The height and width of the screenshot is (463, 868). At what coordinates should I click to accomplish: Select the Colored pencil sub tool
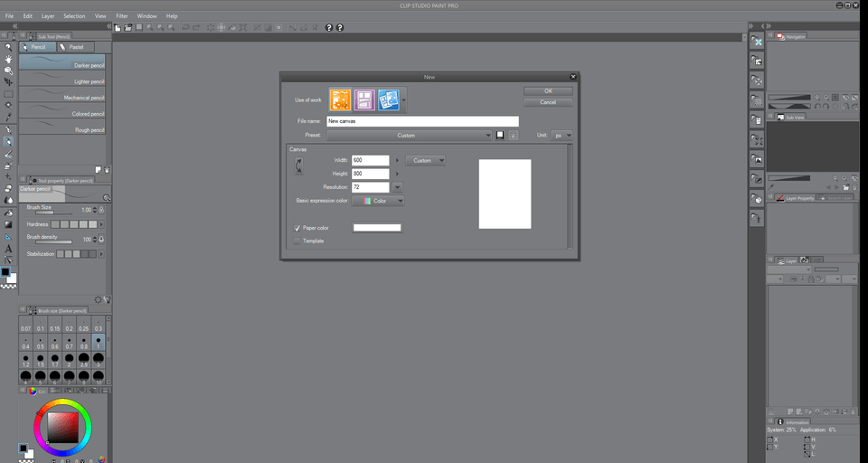pos(62,110)
